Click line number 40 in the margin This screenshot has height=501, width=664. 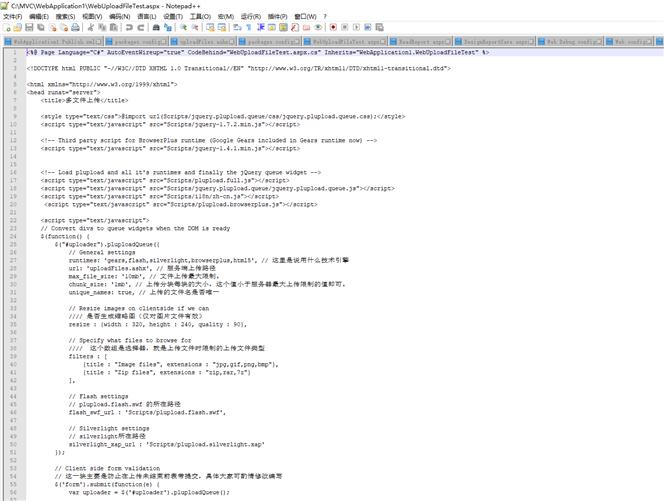13,364
